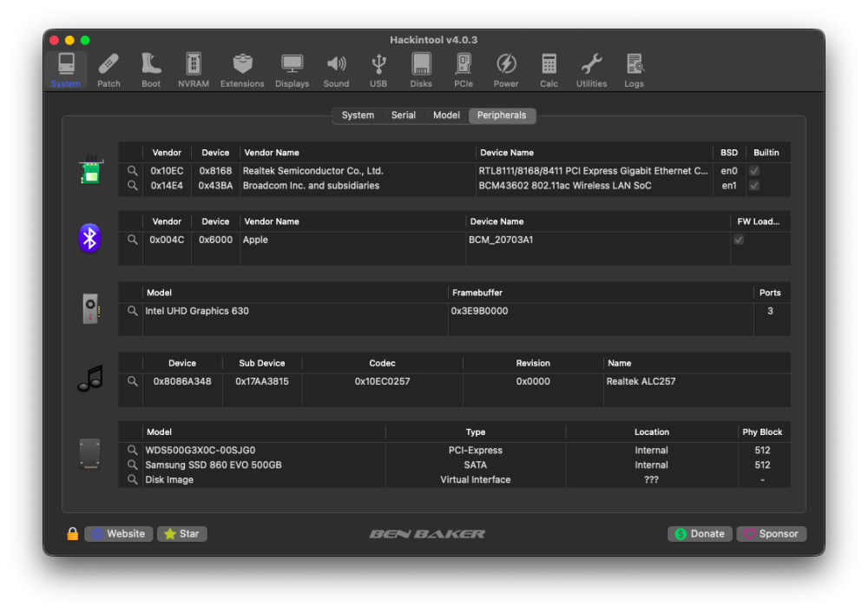Click the Donate button
The height and width of the screenshot is (613, 868).
pyautogui.click(x=700, y=534)
